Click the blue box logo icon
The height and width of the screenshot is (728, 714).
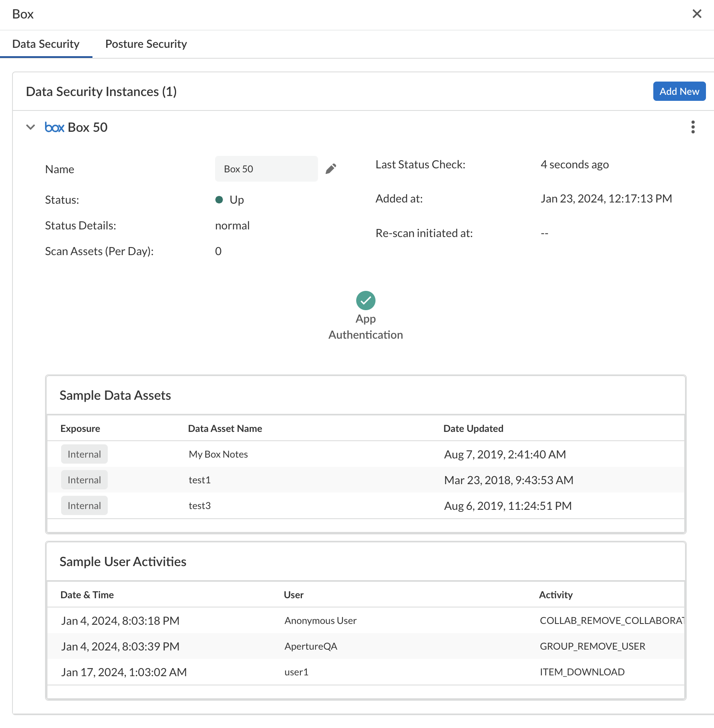tap(55, 127)
